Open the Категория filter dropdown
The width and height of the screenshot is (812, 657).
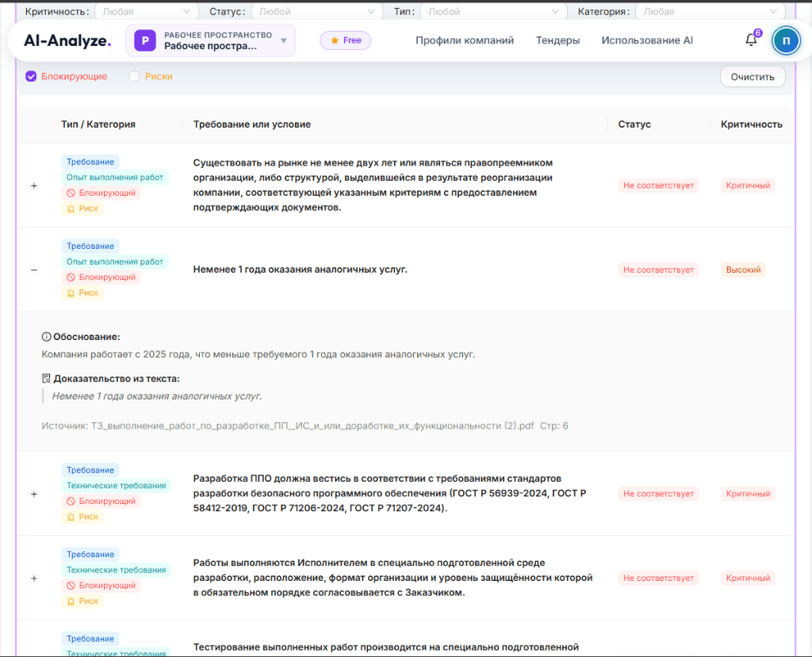pos(710,11)
